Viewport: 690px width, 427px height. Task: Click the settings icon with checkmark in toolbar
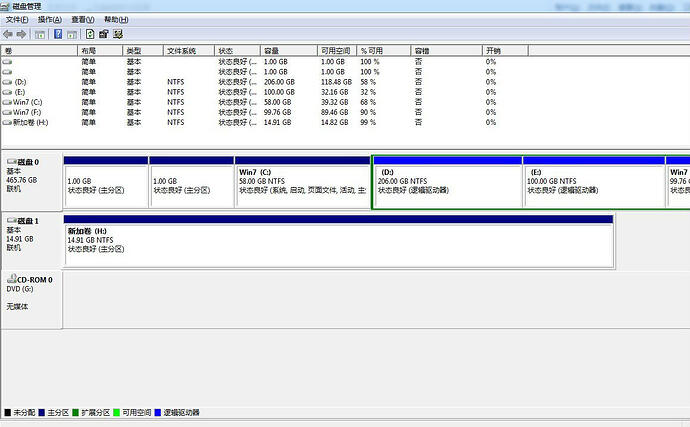click(x=117, y=34)
